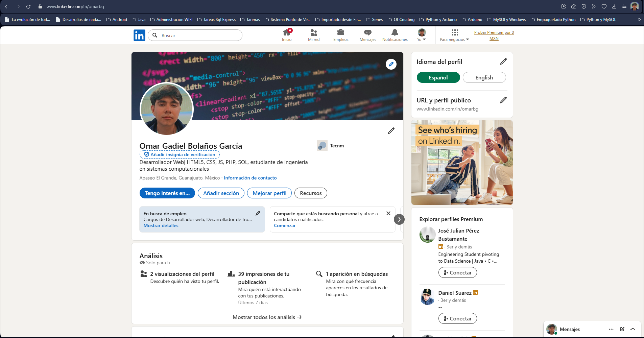Open Mi red network icon

(x=314, y=35)
